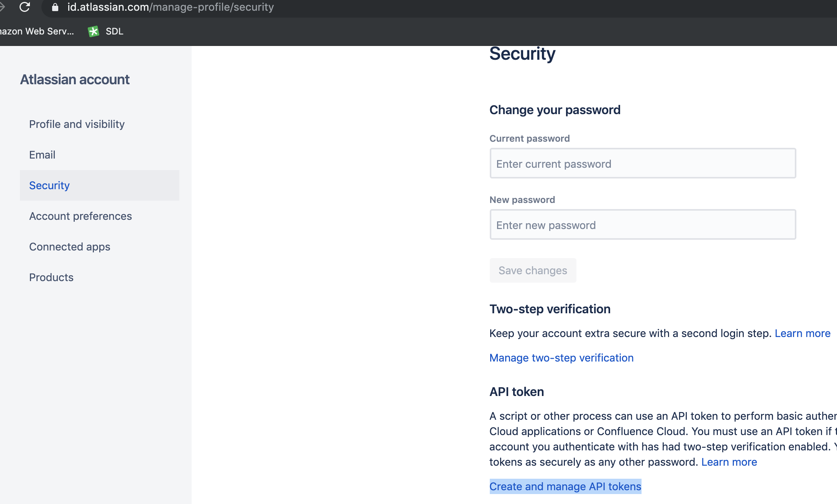Open Manage two-step verification link
The height and width of the screenshot is (504, 837).
point(561,358)
